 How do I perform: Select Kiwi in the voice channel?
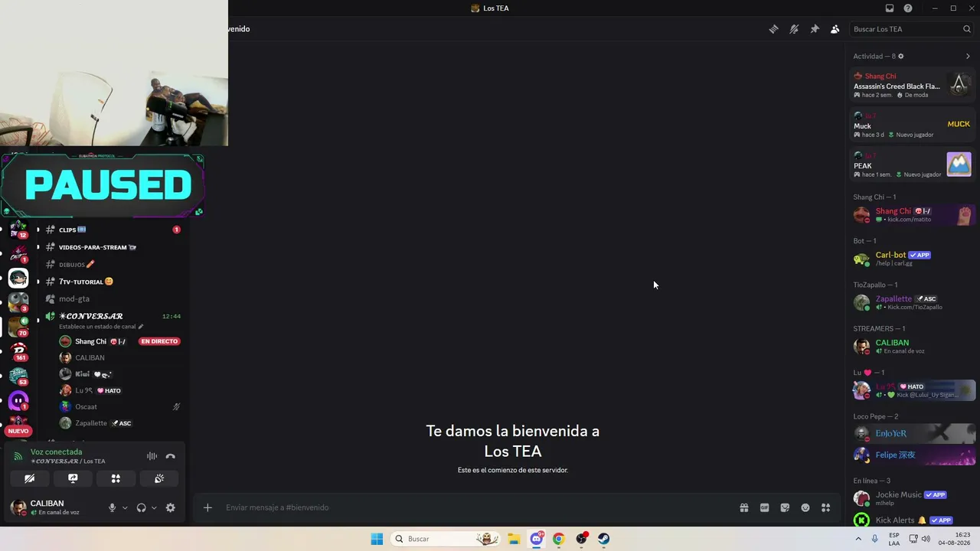coord(119,374)
